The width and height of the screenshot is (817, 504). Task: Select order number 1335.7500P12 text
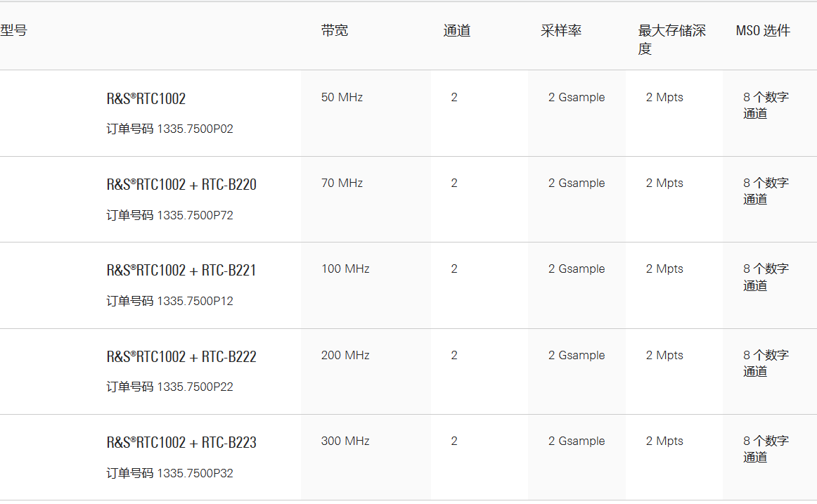[195, 301]
